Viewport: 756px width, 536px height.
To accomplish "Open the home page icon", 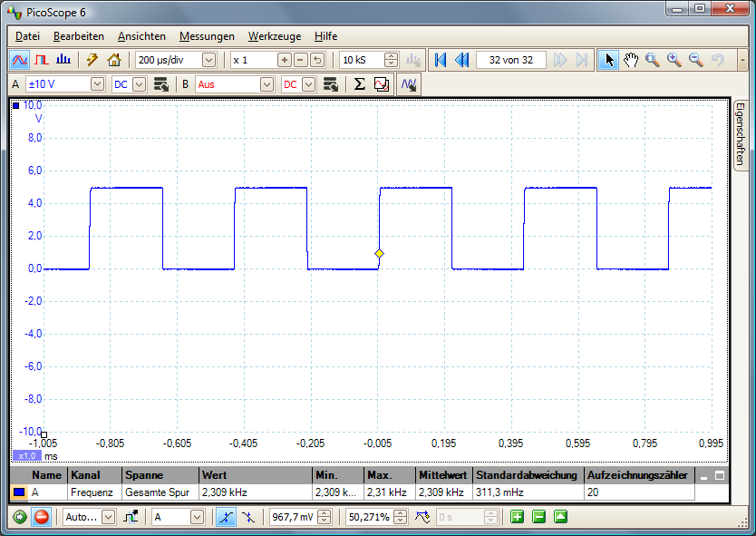I will click(113, 60).
